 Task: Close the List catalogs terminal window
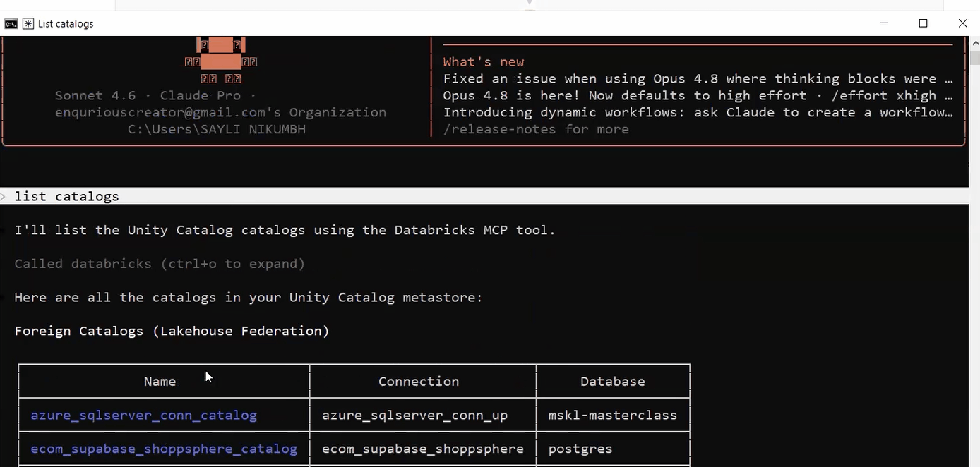coord(962,23)
